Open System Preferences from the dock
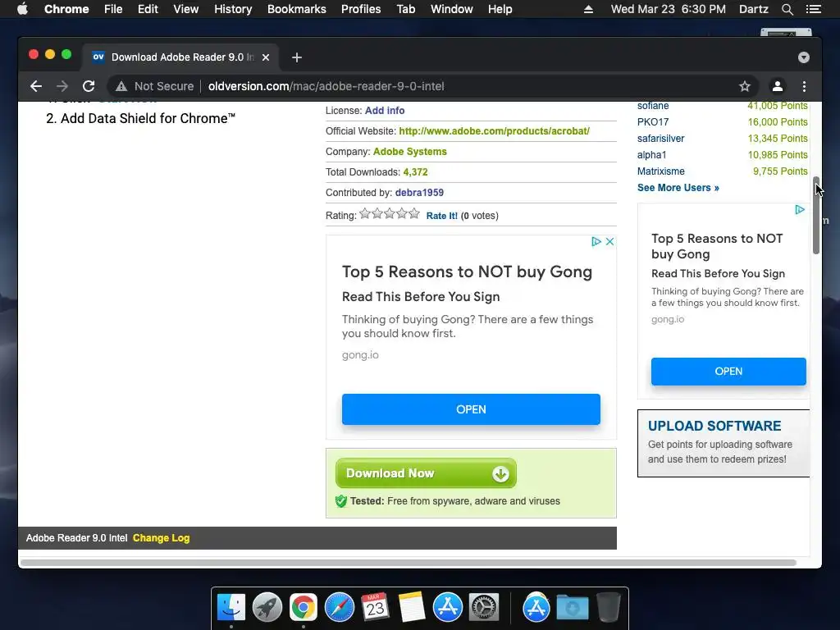 [484, 608]
